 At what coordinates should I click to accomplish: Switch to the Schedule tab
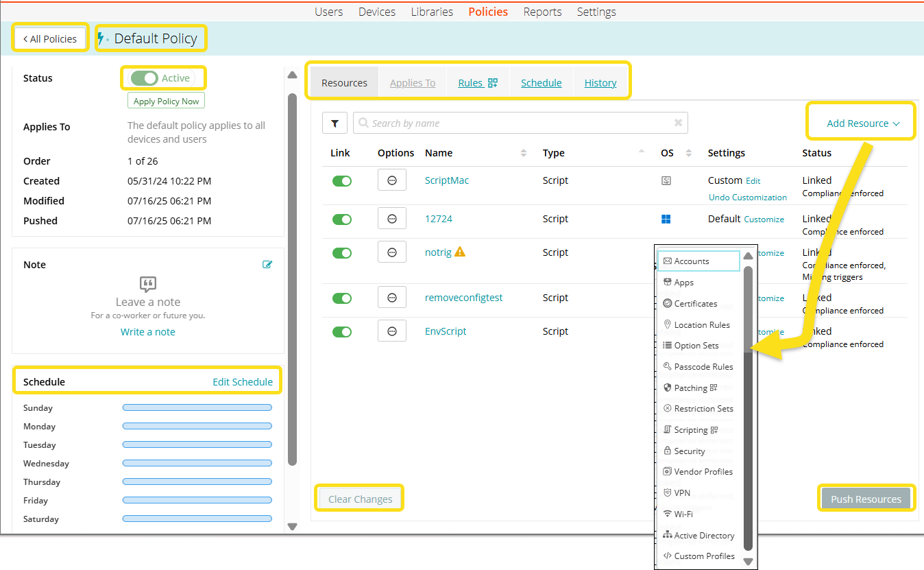tap(541, 83)
